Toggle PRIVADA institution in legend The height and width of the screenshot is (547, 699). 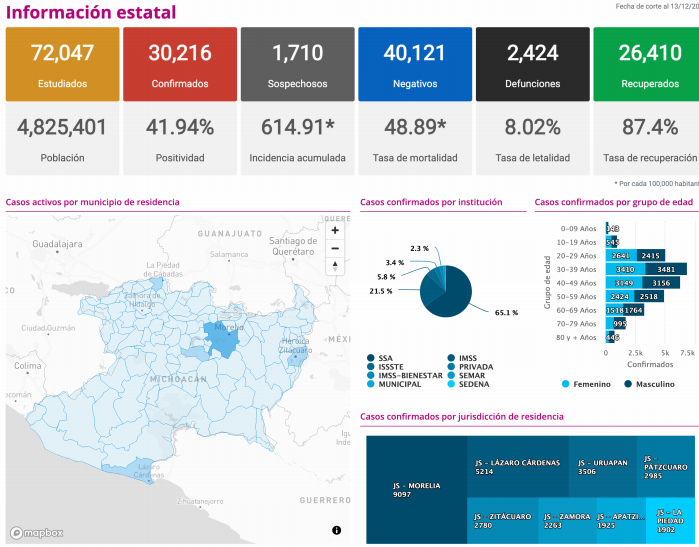(451, 366)
